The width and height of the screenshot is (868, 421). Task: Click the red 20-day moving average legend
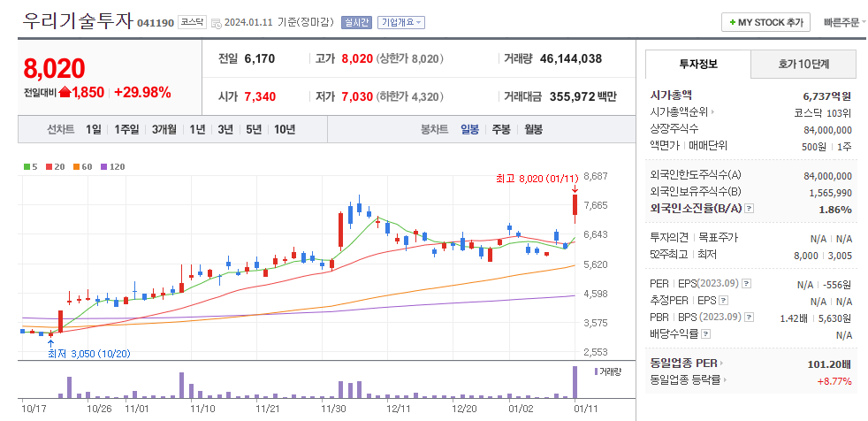coord(54,166)
